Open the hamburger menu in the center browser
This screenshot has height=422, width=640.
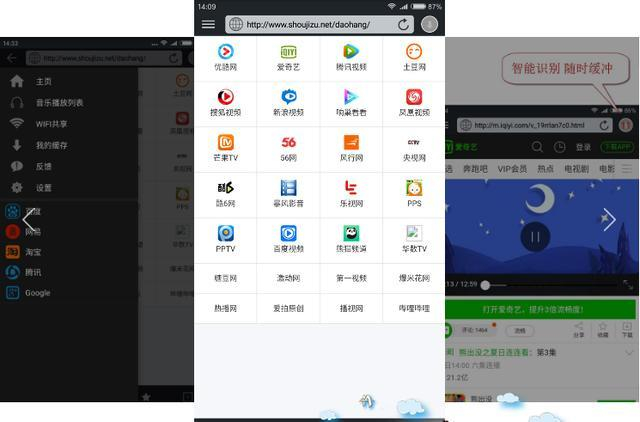click(208, 24)
